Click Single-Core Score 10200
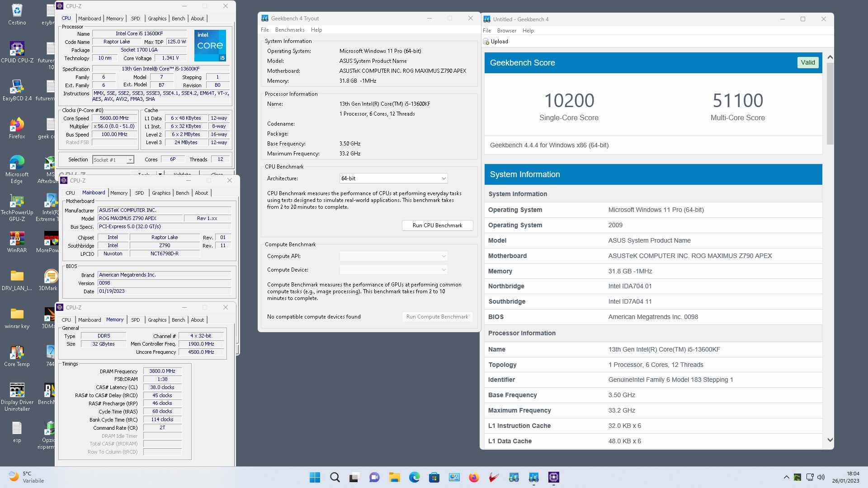The width and height of the screenshot is (868, 488). [x=569, y=101]
